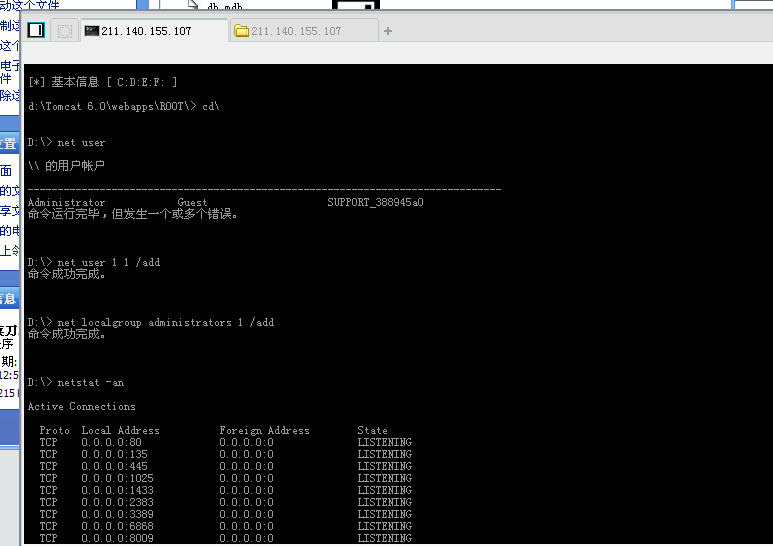
Task: Click the 'net user 1 1 /add' command
Action: coord(109,262)
